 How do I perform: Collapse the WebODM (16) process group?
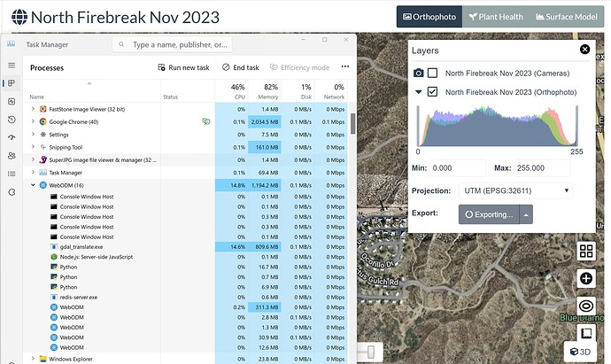pos(33,185)
